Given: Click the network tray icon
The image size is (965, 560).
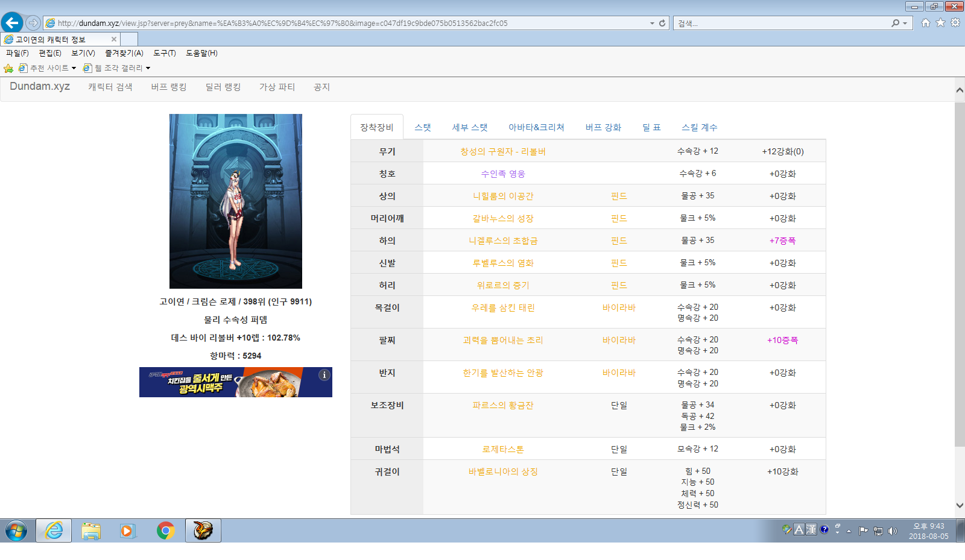Looking at the screenshot, I should pyautogui.click(x=878, y=531).
